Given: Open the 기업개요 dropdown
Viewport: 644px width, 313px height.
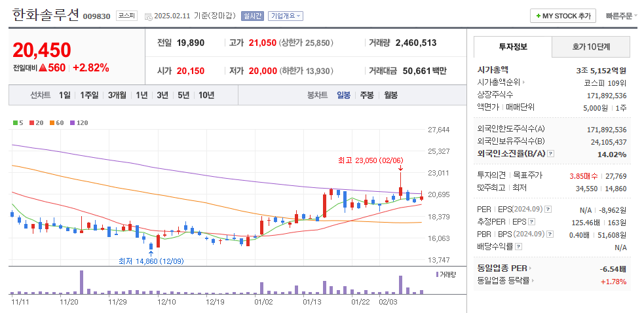Looking at the screenshot, I should [x=286, y=16].
